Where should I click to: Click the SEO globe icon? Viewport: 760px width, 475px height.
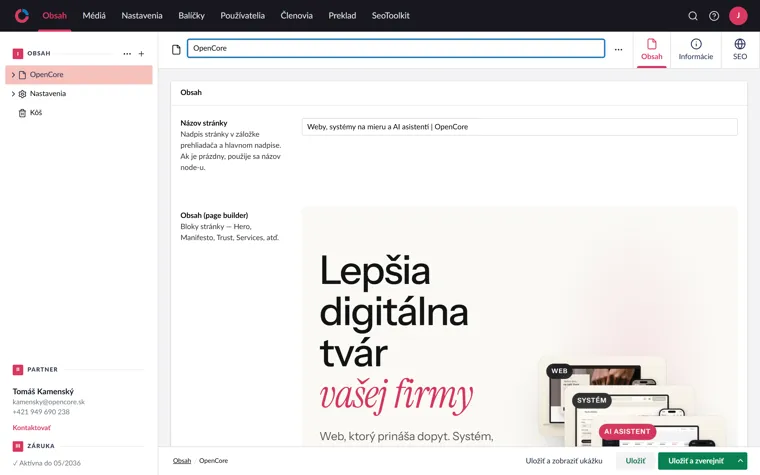(740, 44)
